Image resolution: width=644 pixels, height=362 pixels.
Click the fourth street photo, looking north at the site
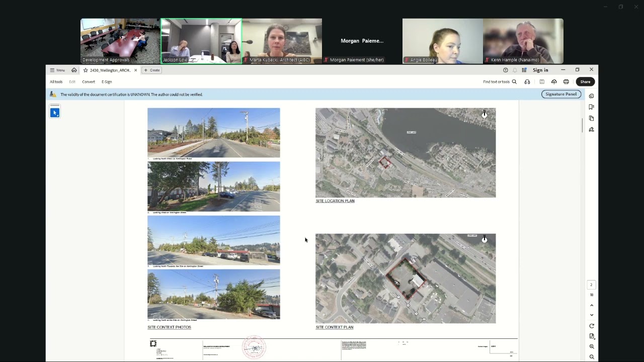tap(214, 294)
